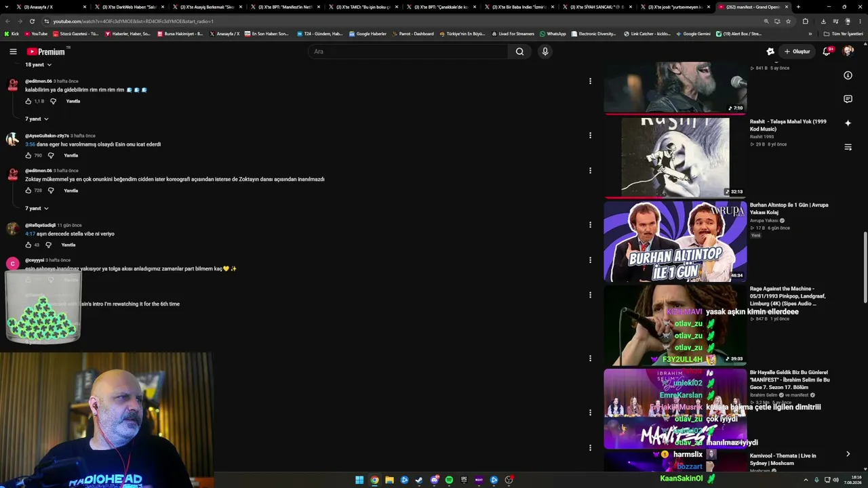The height and width of the screenshot is (488, 868).
Task: Dislike the comment "kalabilirim ya da gidebilirim"
Action: click(x=53, y=101)
